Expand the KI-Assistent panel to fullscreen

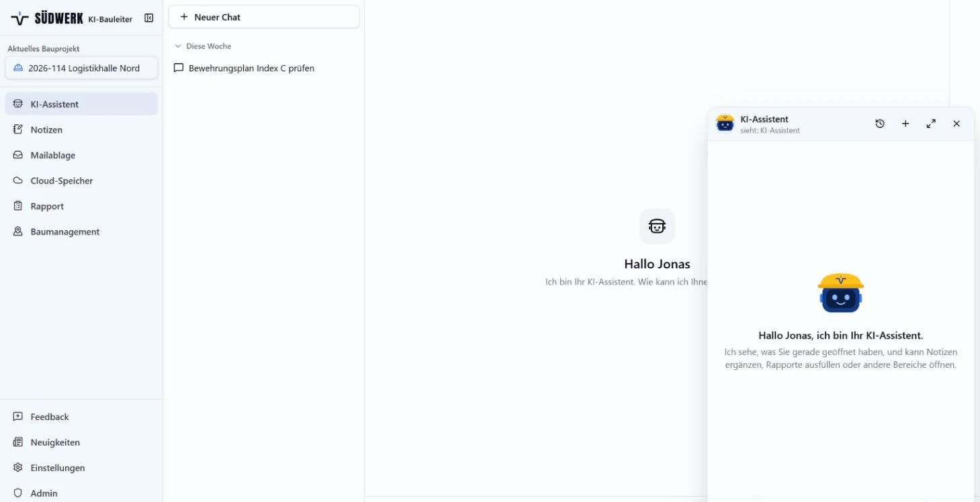(931, 123)
